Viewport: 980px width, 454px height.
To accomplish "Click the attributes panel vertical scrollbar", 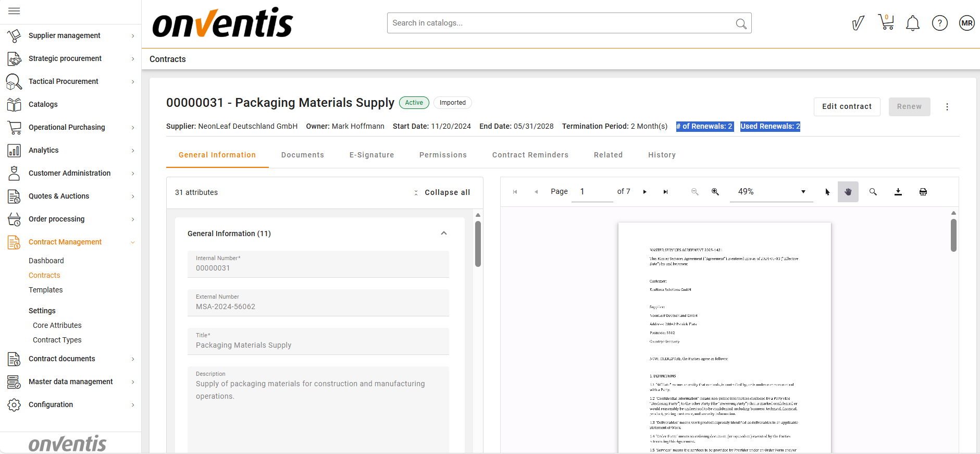I will coord(478,244).
